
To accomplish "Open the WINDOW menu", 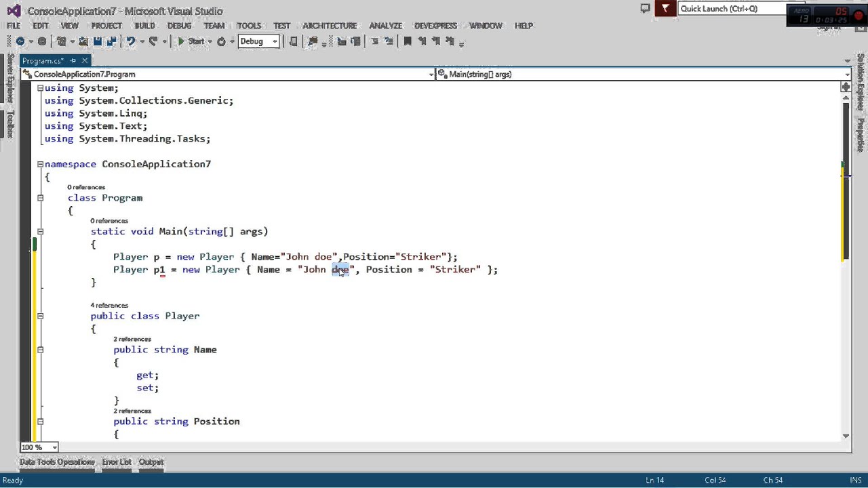I will [x=486, y=26].
